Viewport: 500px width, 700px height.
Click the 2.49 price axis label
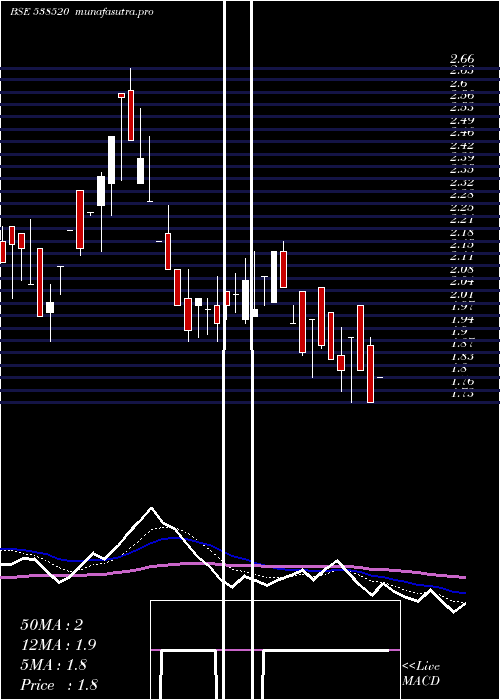pyautogui.click(x=462, y=121)
